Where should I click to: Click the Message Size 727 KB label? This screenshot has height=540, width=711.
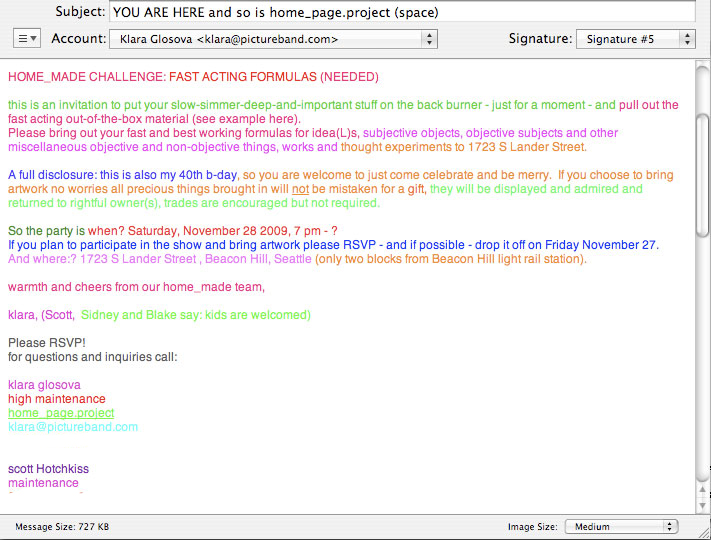[x=61, y=527]
